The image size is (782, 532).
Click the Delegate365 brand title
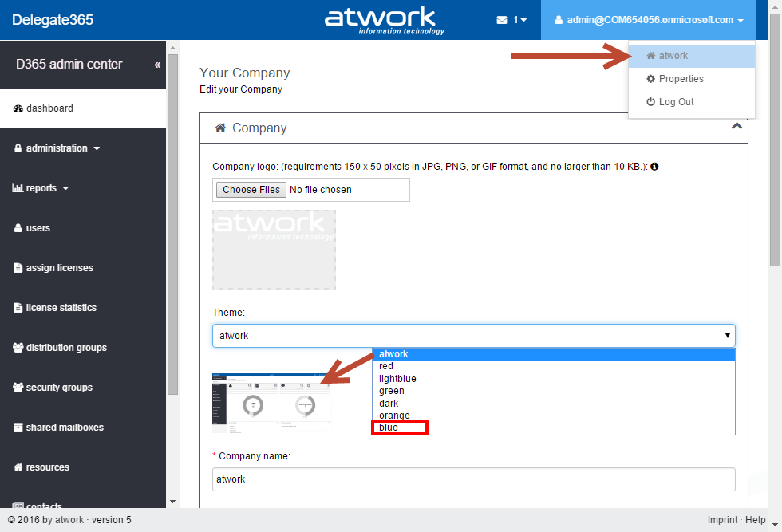coord(53,20)
